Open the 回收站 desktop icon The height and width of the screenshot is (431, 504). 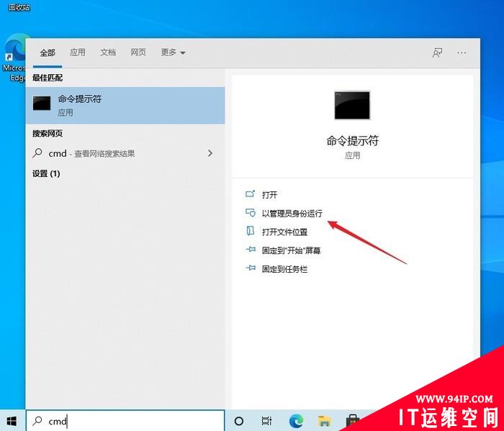19,7
